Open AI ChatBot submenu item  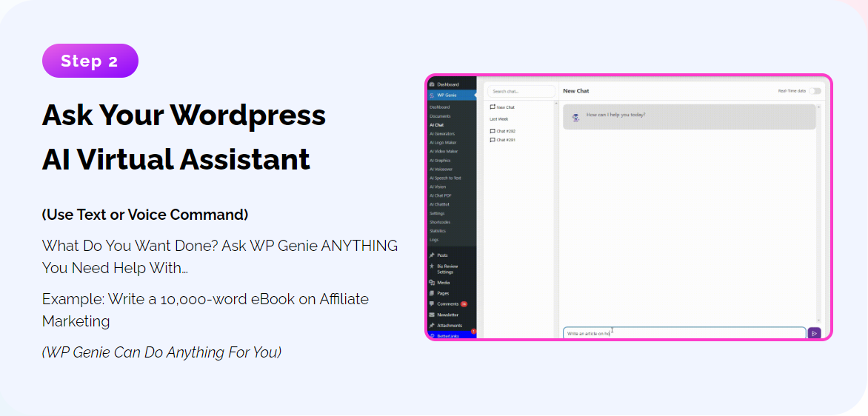439,205
